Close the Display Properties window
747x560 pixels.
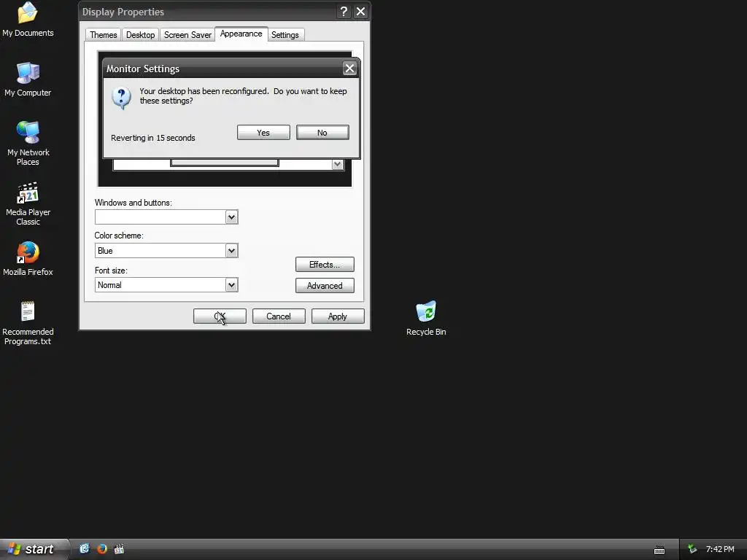coord(360,12)
